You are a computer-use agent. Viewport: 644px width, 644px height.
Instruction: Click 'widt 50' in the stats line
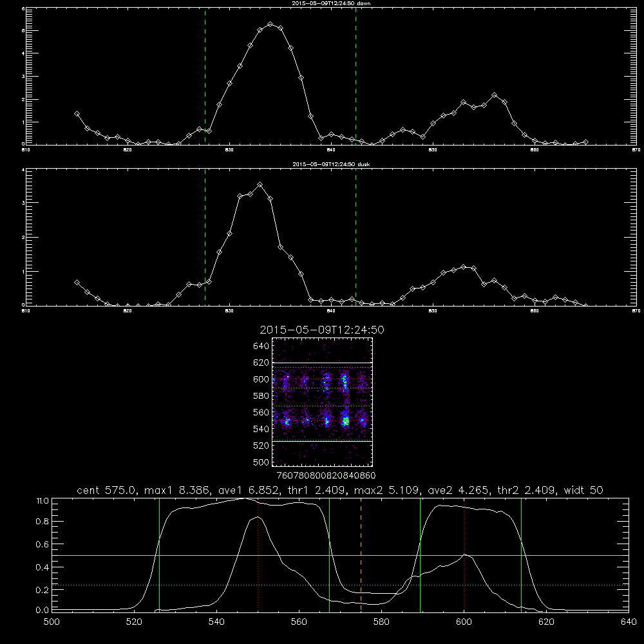583,490
